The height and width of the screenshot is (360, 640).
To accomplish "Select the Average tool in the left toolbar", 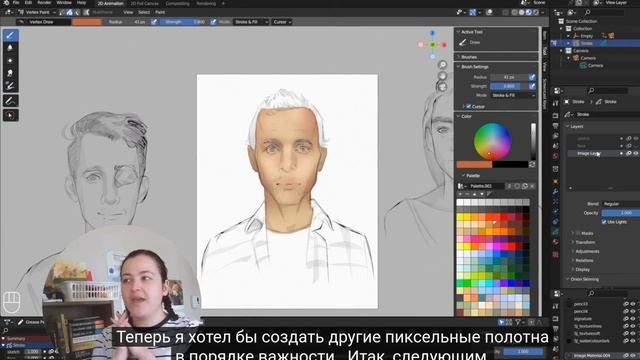I will point(10,60).
